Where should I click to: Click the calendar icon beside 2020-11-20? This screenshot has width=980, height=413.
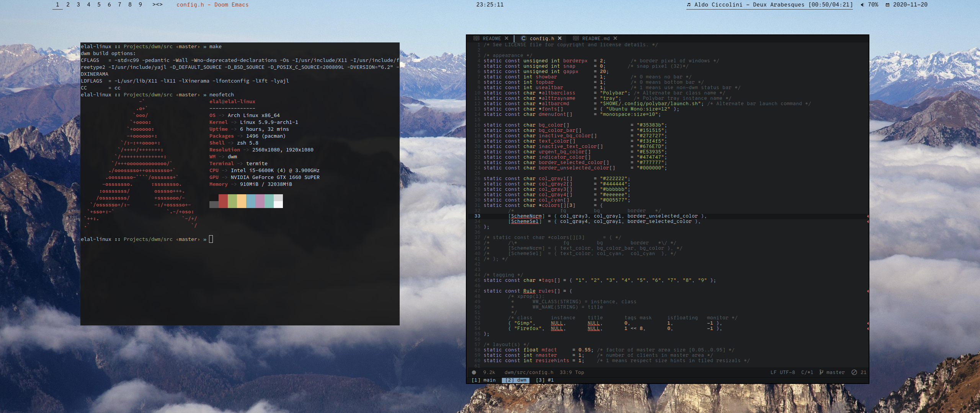point(887,5)
